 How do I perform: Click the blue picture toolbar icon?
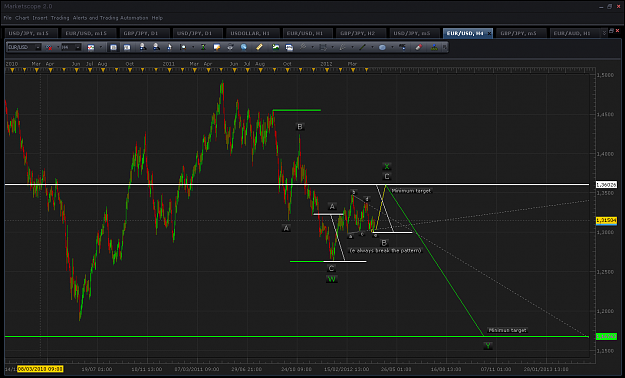tap(289, 47)
